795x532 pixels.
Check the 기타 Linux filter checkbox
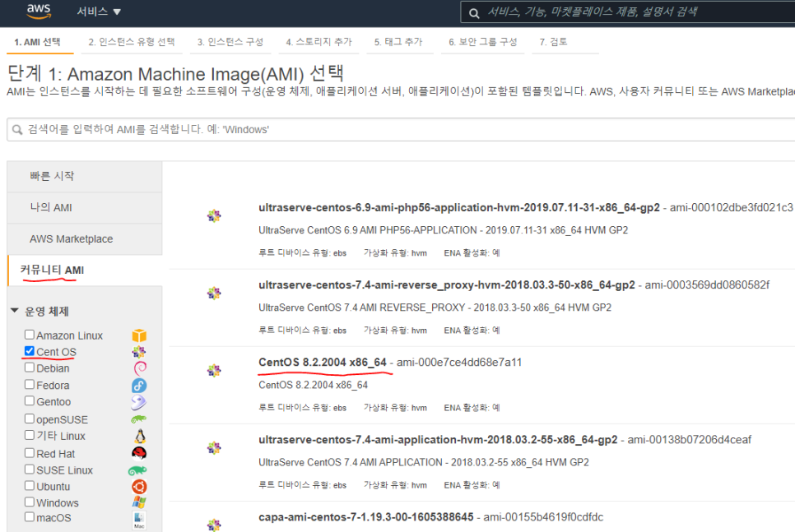point(30,435)
